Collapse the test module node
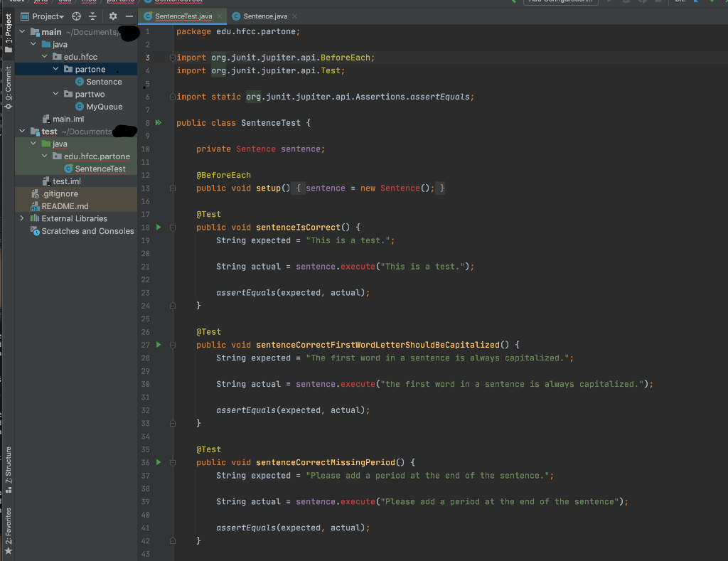Image resolution: width=728 pixels, height=561 pixels. [x=22, y=131]
